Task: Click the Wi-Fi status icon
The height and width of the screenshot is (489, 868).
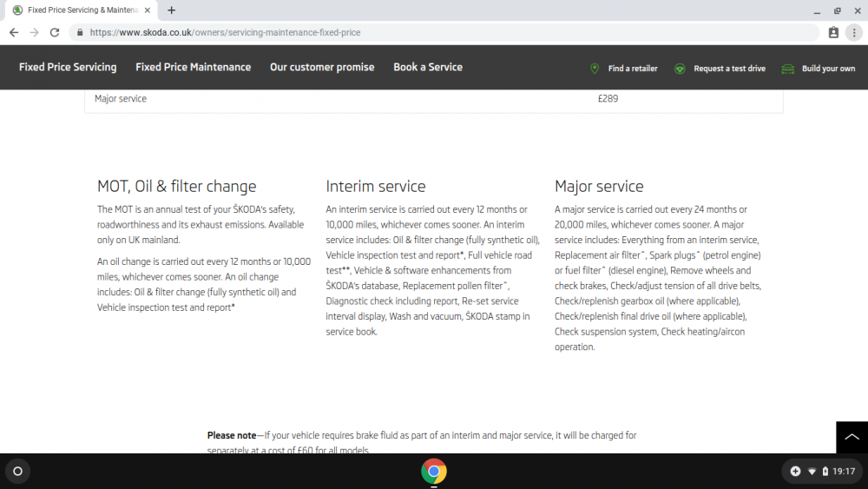Action: click(812, 472)
